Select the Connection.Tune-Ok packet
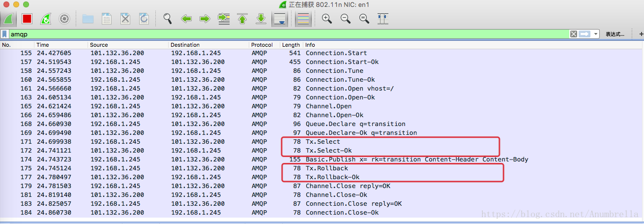The image size is (644, 224). tap(322, 80)
